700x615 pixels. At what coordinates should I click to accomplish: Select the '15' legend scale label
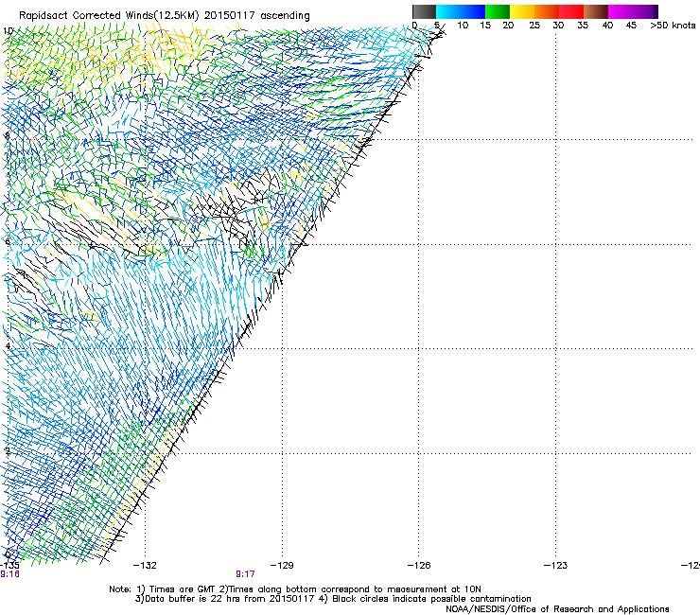point(485,25)
